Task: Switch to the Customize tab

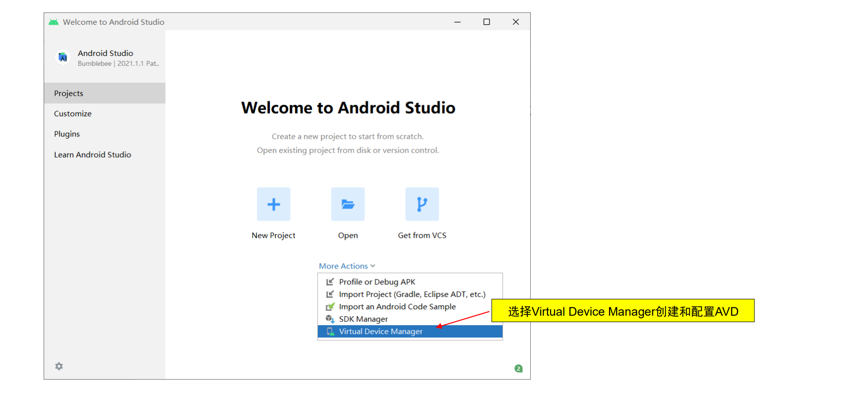Action: click(105, 113)
